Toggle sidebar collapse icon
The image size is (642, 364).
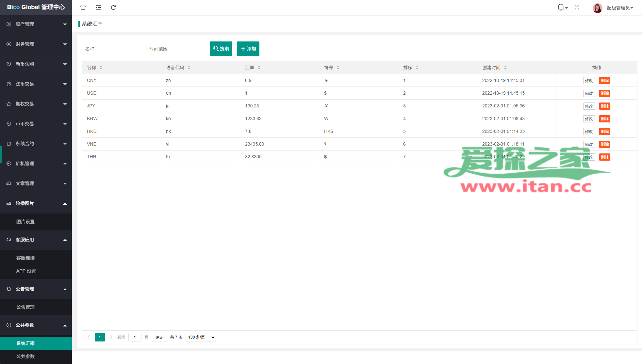[98, 7]
